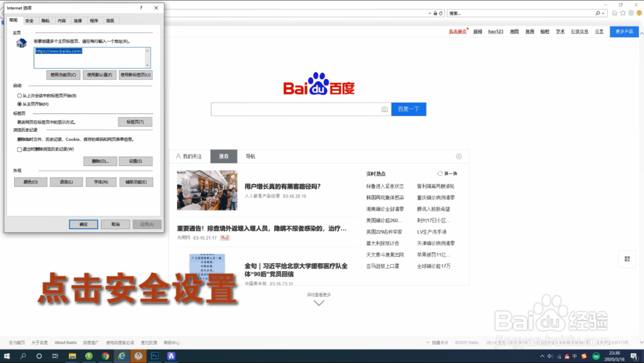Click the lock security icon in address bar
The height and width of the screenshot is (363, 644).
click(435, 13)
